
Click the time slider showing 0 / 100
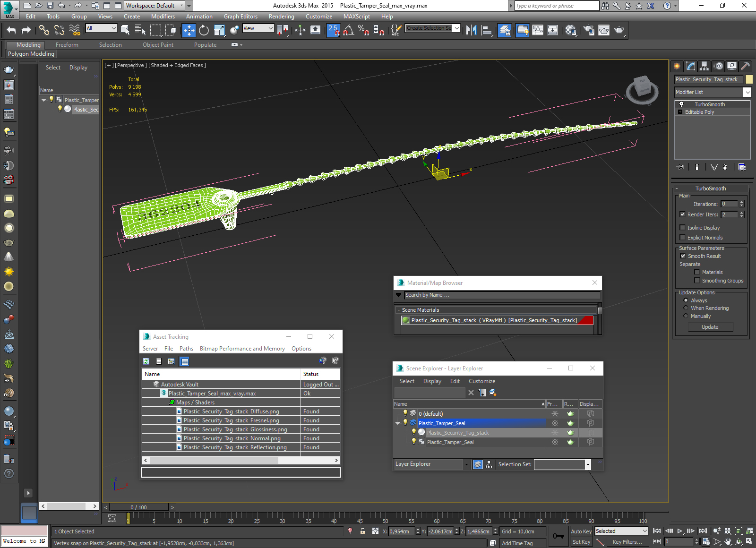click(138, 507)
